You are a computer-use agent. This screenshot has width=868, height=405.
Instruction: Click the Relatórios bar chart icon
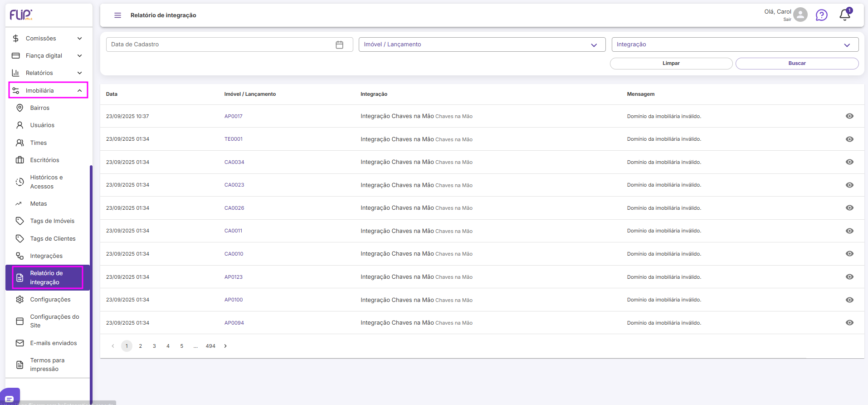pyautogui.click(x=16, y=73)
